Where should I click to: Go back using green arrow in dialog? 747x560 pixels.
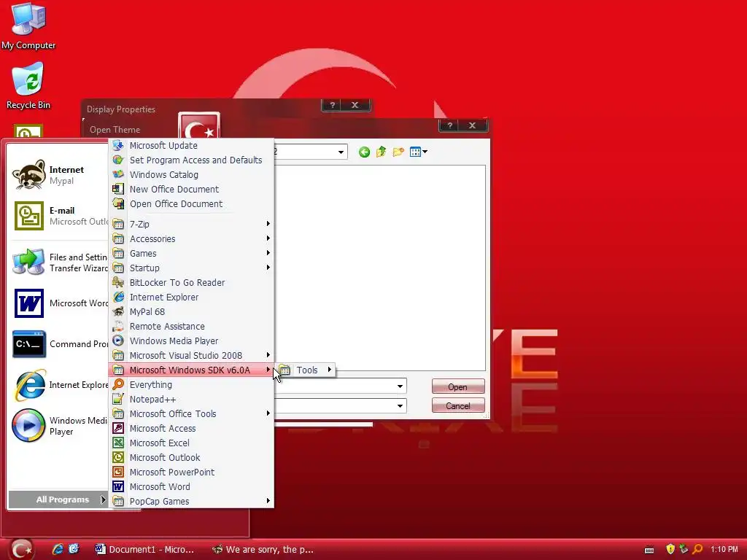[365, 152]
